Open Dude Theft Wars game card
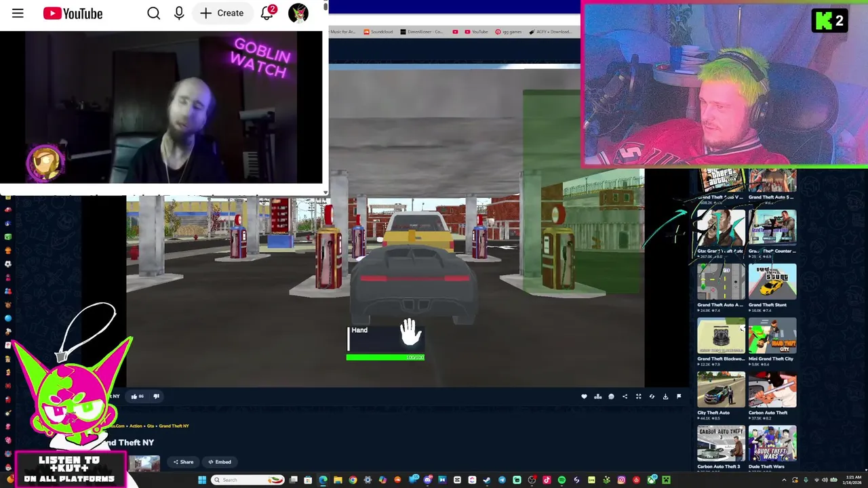 coord(772,447)
